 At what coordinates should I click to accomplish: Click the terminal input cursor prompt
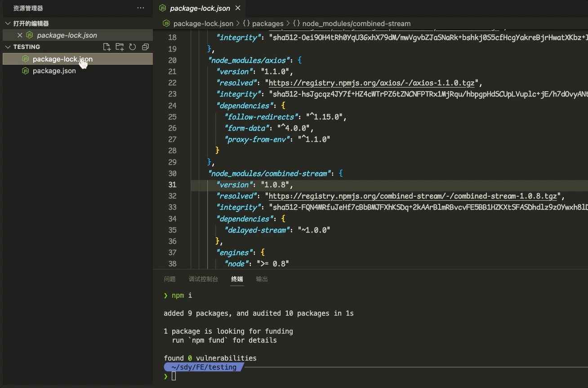click(x=174, y=376)
